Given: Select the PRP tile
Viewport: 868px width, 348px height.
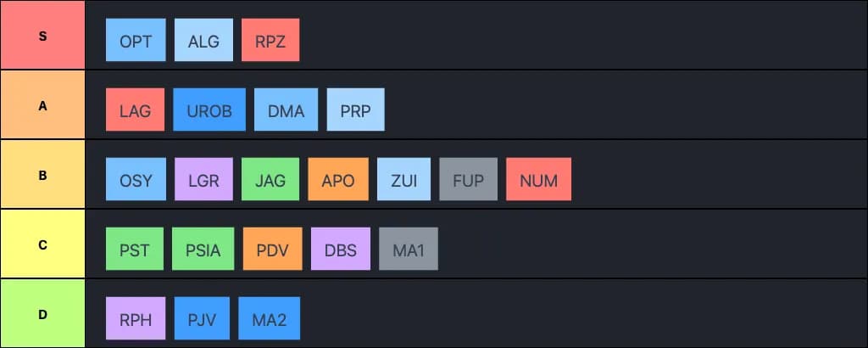Looking at the screenshot, I should 355,109.
